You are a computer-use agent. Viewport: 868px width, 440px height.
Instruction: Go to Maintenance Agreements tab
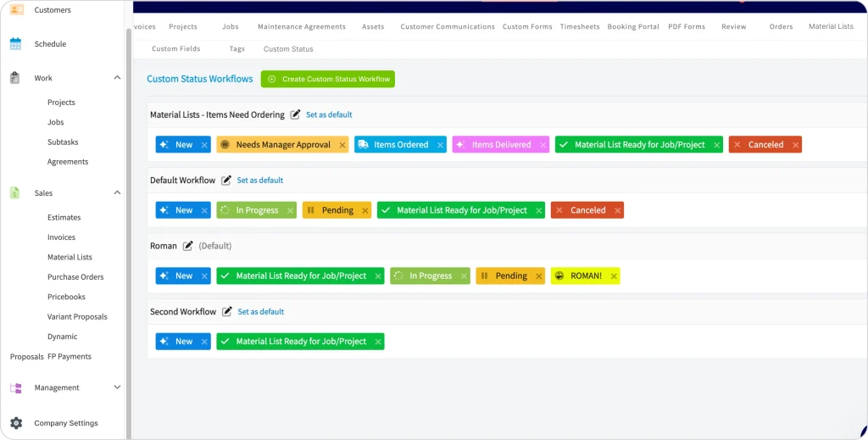coord(302,26)
